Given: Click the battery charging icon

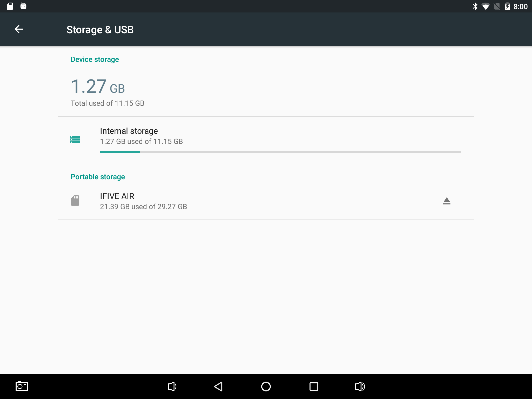Looking at the screenshot, I should [x=507, y=6].
